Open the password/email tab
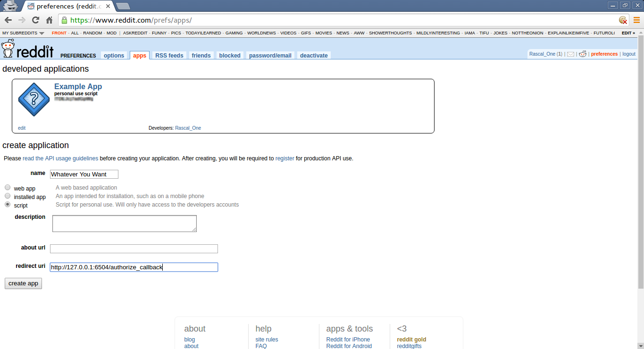The image size is (644, 349). (x=270, y=56)
